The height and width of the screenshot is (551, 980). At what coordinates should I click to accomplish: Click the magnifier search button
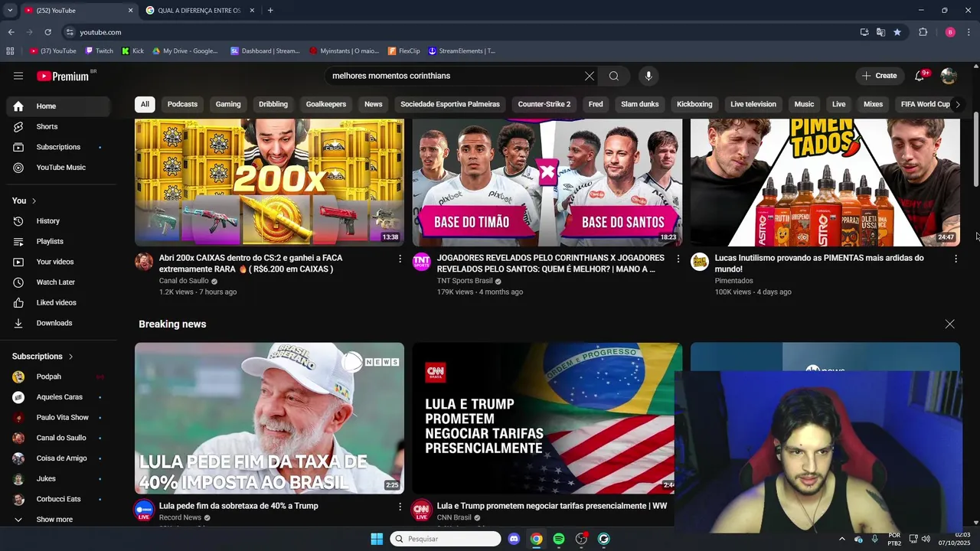pos(614,76)
